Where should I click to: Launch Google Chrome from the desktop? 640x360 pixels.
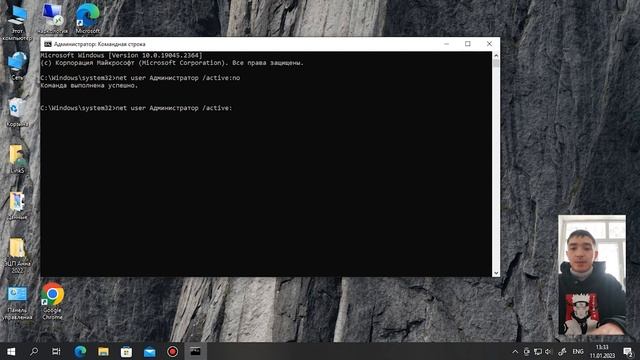[x=52, y=301]
